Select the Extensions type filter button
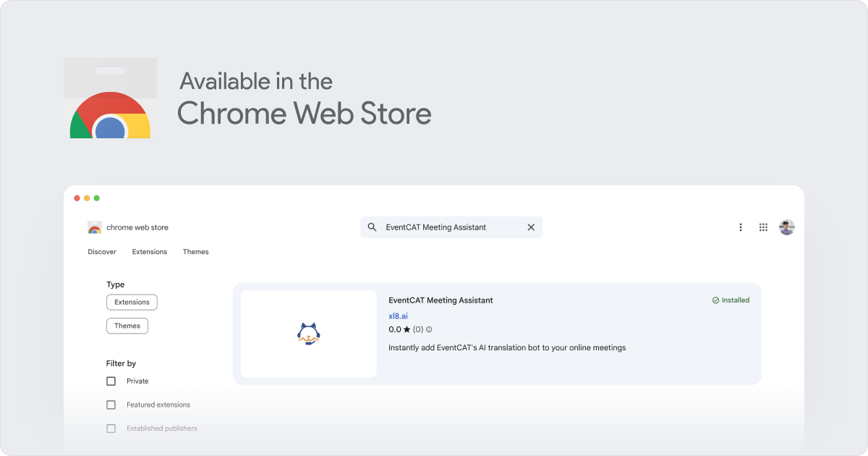 pyautogui.click(x=132, y=302)
